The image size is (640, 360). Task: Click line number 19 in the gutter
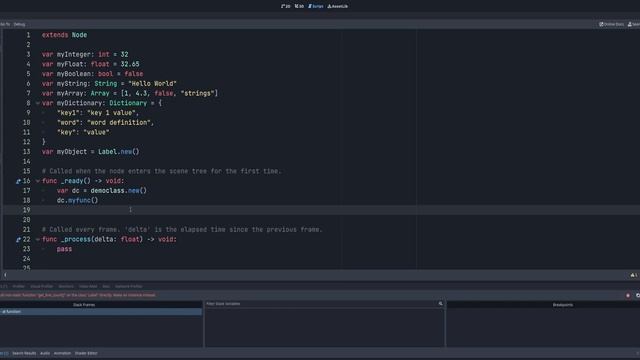pos(27,210)
